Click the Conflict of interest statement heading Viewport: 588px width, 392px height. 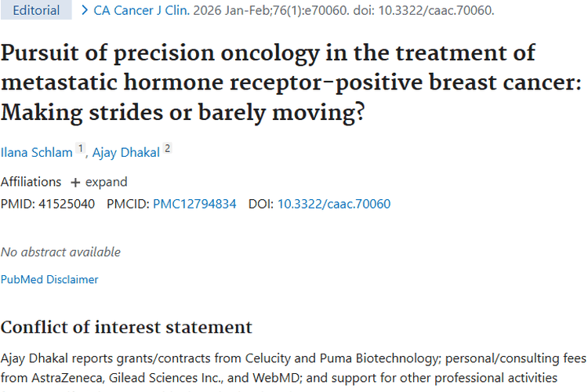pyautogui.click(x=126, y=327)
